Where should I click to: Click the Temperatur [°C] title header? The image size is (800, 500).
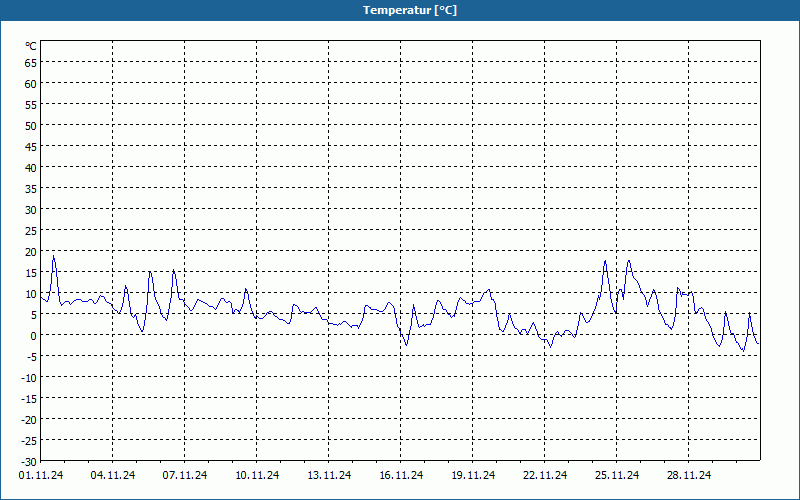tap(410, 10)
